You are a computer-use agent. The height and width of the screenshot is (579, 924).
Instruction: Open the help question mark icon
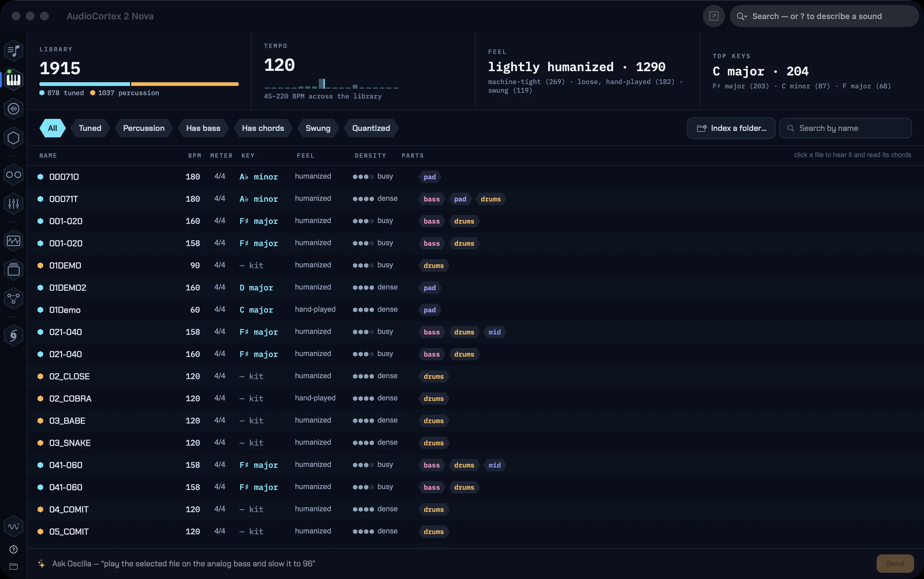pyautogui.click(x=13, y=549)
